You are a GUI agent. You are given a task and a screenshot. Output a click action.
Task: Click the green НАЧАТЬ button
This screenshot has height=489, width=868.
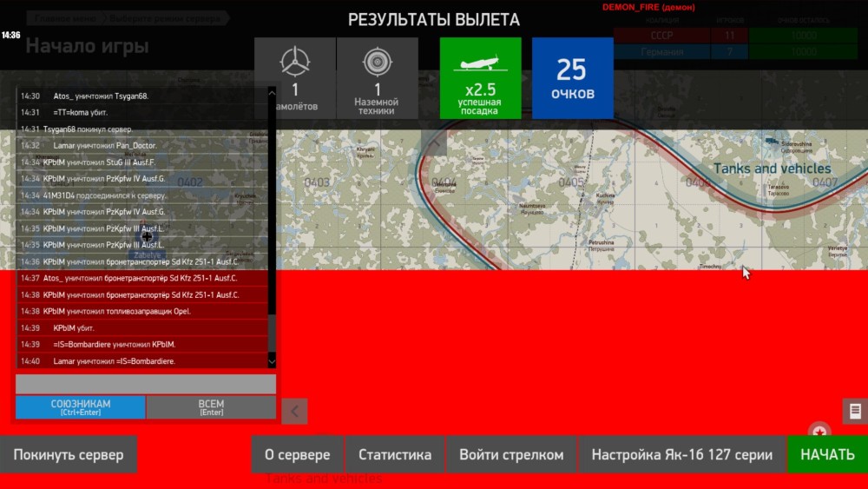tap(827, 454)
